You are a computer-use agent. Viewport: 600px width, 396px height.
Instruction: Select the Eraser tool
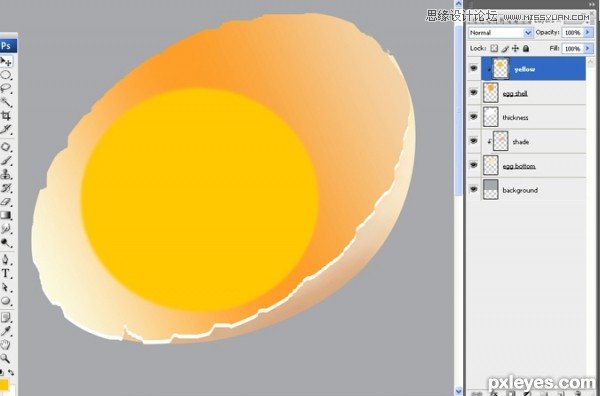pos(6,202)
